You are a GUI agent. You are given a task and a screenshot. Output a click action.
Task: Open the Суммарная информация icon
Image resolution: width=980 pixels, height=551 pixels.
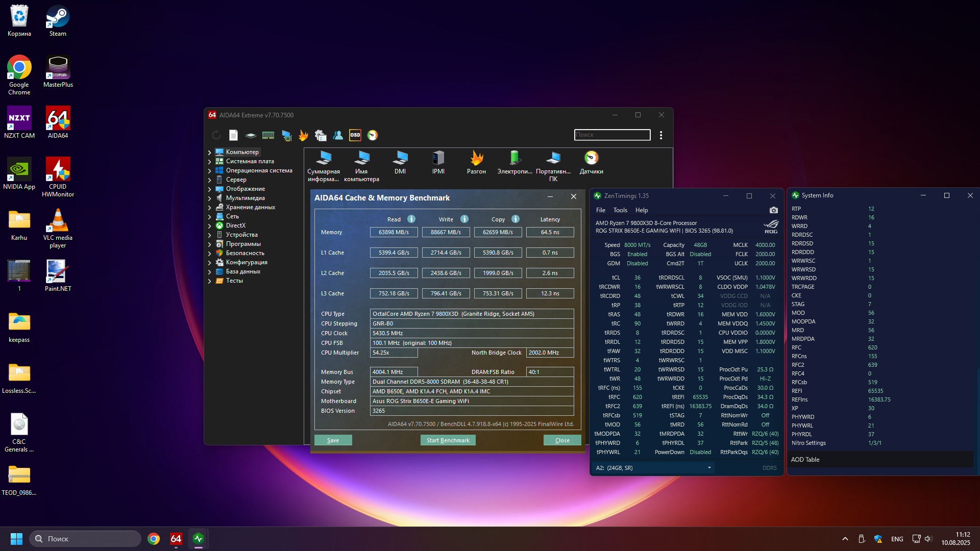click(324, 167)
